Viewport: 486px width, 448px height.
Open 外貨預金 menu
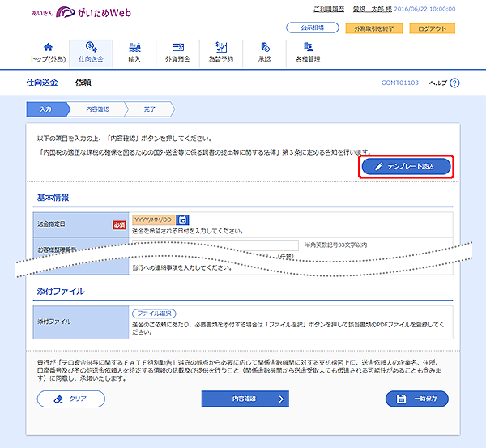177,53
